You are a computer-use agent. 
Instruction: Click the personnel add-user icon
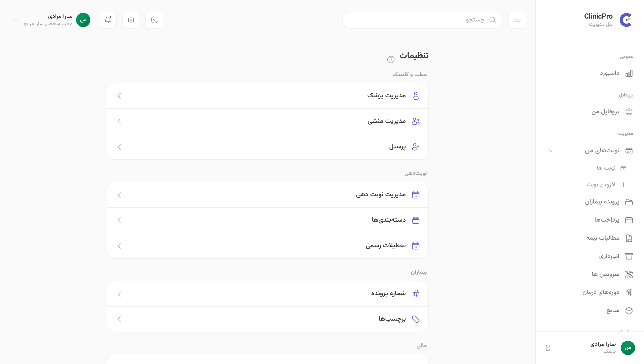(x=415, y=147)
